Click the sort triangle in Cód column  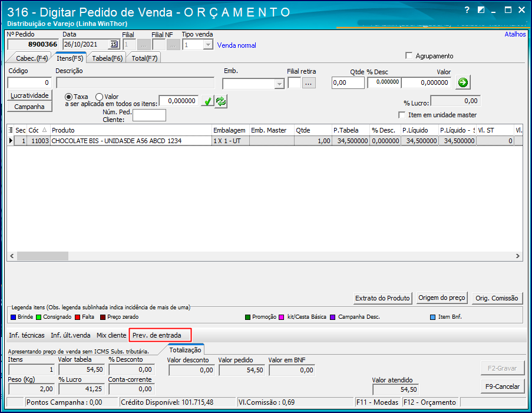click(x=44, y=130)
